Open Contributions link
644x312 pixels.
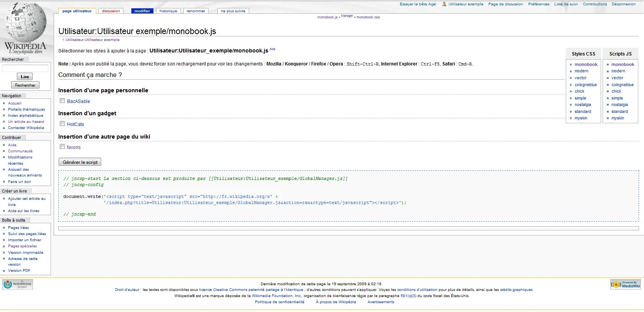click(595, 4)
